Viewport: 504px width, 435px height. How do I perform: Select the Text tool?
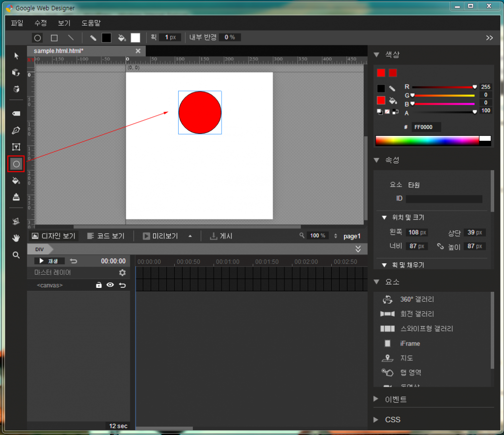click(x=16, y=147)
